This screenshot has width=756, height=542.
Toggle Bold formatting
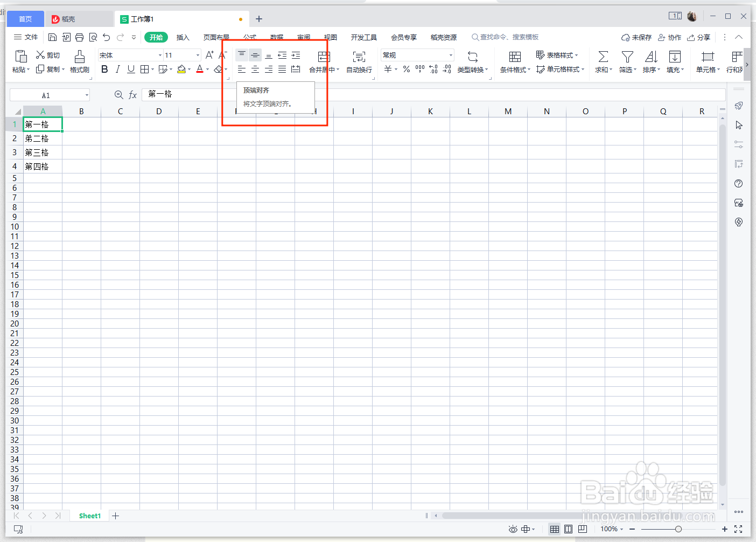tap(104, 69)
